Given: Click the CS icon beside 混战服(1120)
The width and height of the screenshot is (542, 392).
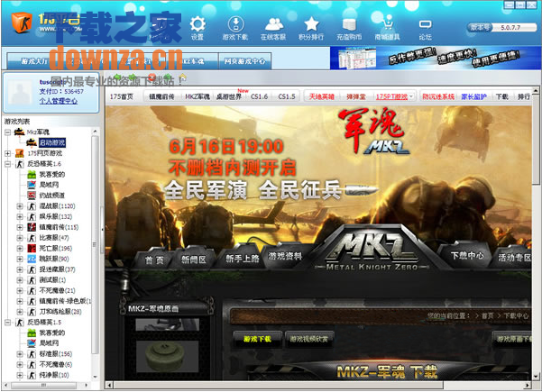Looking at the screenshot, I should pos(32,206).
